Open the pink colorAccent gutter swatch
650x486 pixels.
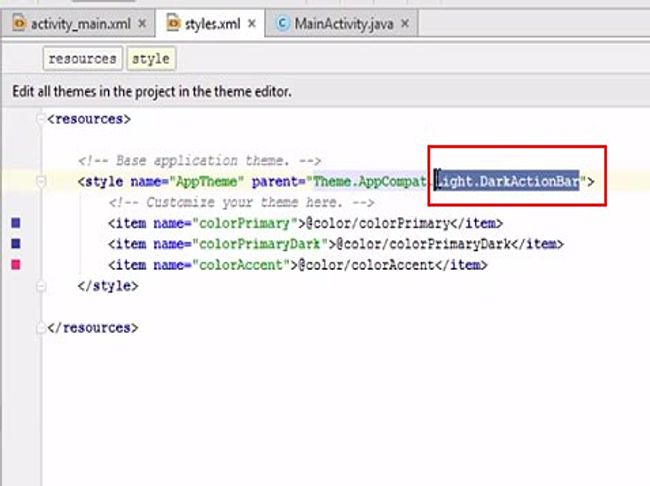pyautogui.click(x=16, y=265)
